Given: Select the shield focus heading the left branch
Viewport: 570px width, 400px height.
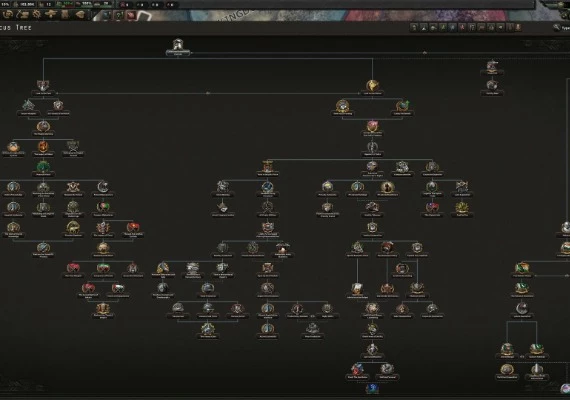Looking at the screenshot, I should pyautogui.click(x=43, y=86).
